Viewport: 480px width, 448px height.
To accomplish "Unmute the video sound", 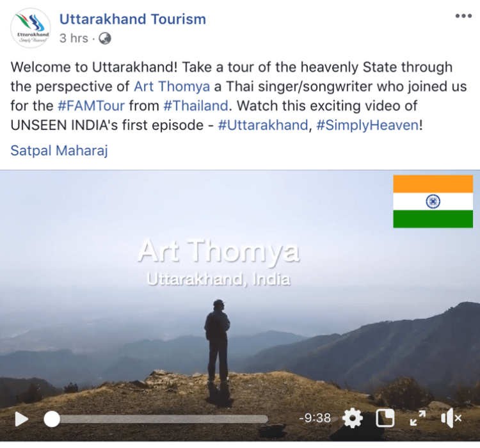I will [451, 418].
